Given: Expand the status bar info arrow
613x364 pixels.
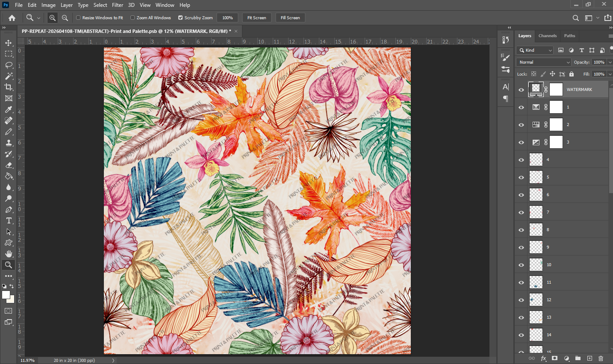Looking at the screenshot, I should (x=113, y=361).
